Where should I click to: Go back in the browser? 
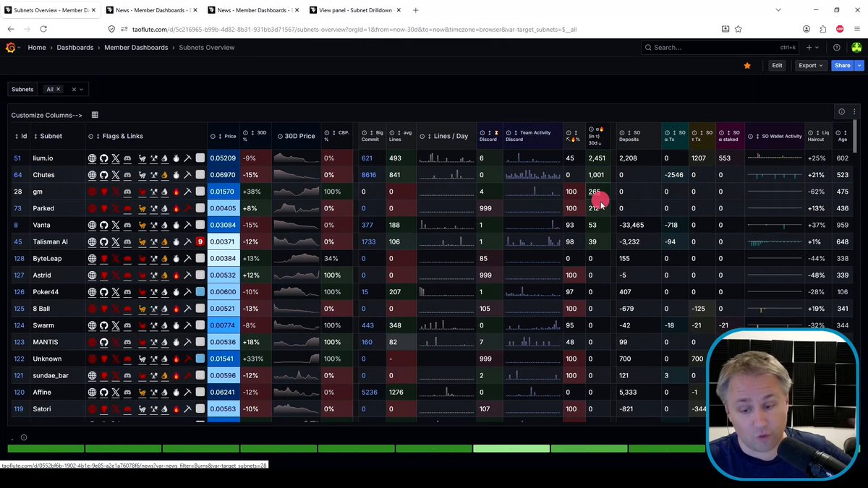coord(11,29)
